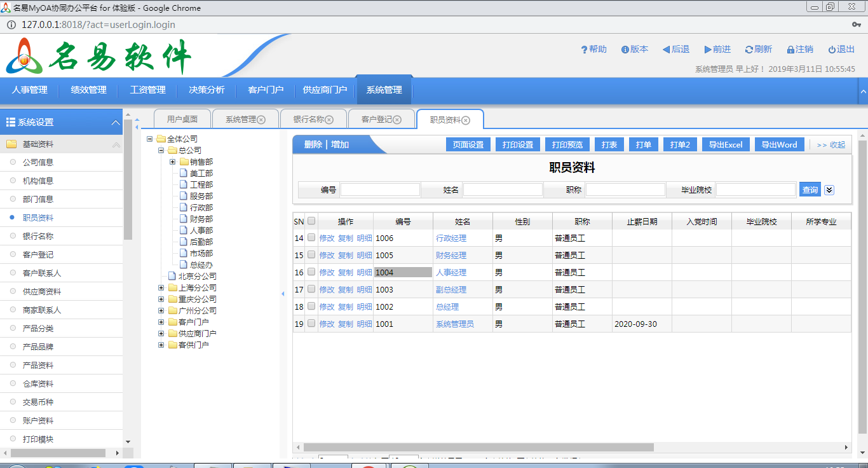Close the 职员资料 tab with its X icon

coord(466,120)
